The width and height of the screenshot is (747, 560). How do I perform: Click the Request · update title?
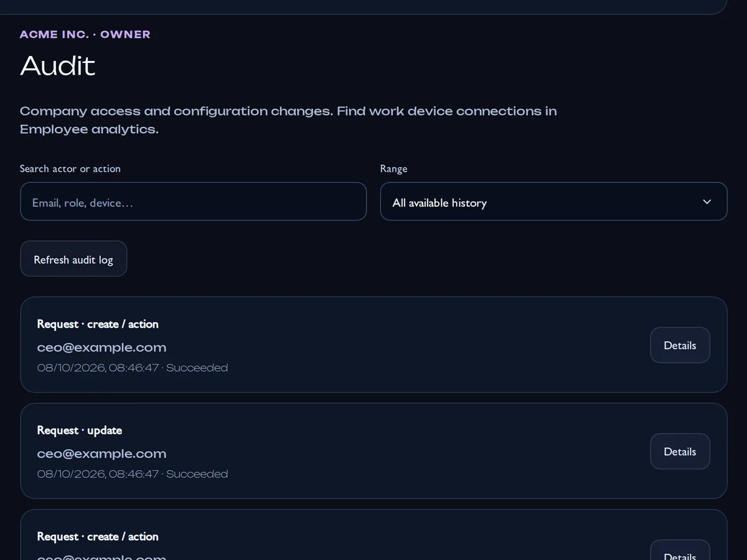(x=80, y=430)
